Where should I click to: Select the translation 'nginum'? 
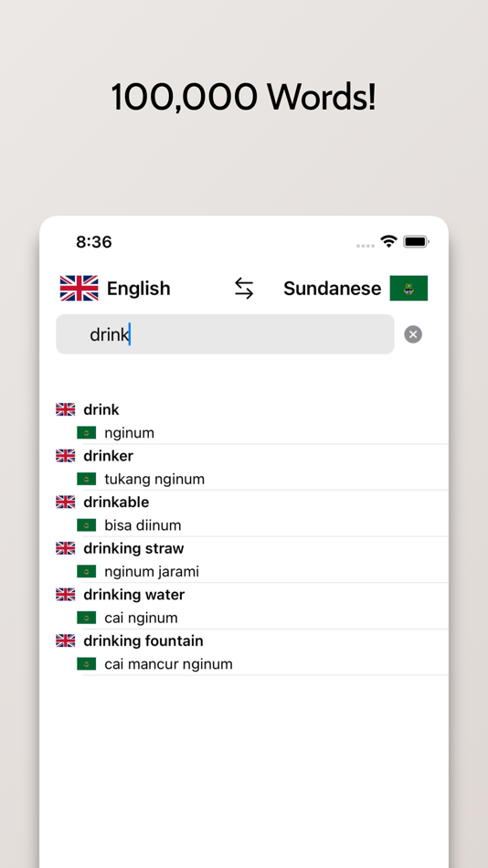129,433
